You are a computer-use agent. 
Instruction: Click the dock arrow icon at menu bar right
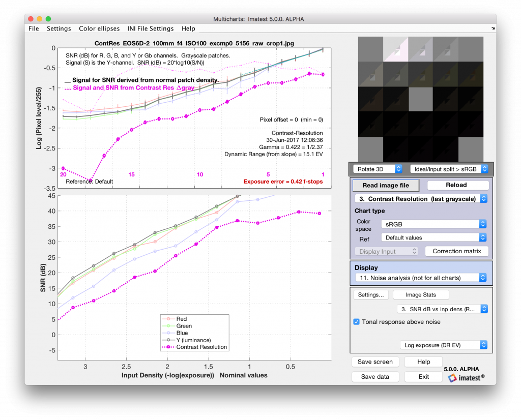coord(493,28)
